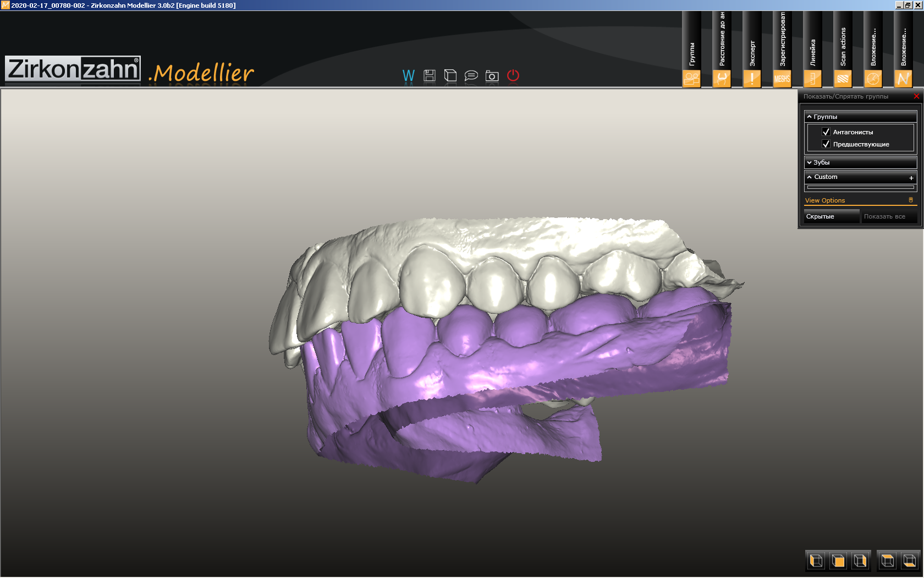Open the Расстояние до антагониста tab
This screenshot has height=578, width=924.
722,79
